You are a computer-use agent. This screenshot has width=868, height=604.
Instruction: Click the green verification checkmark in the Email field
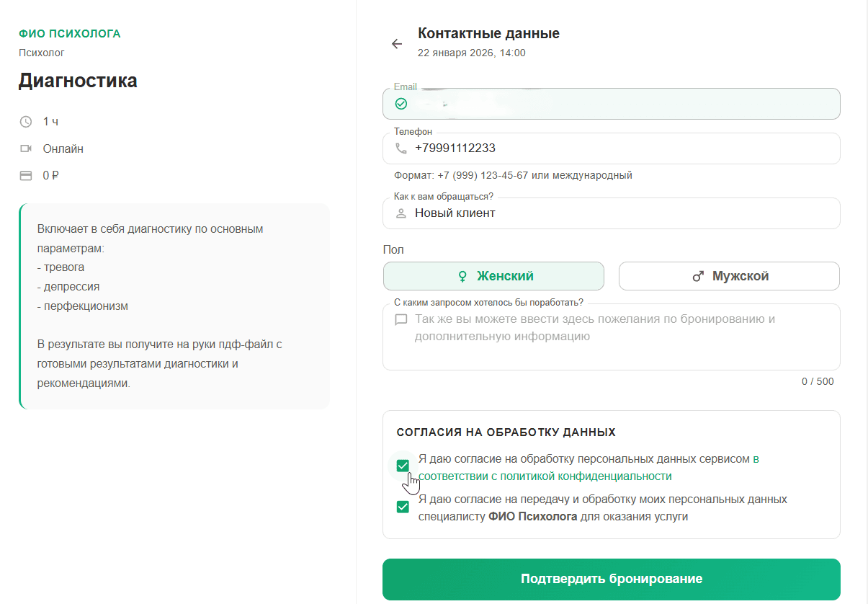tap(401, 104)
